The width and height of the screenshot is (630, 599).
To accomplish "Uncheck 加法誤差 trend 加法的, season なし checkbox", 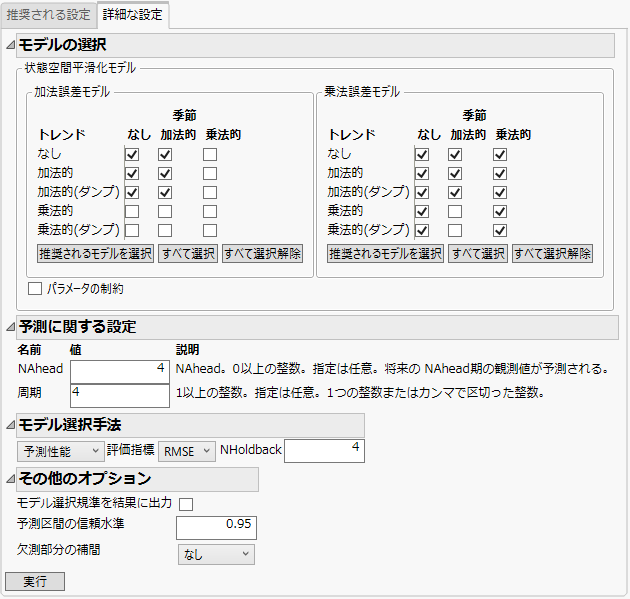I will click(x=132, y=174).
